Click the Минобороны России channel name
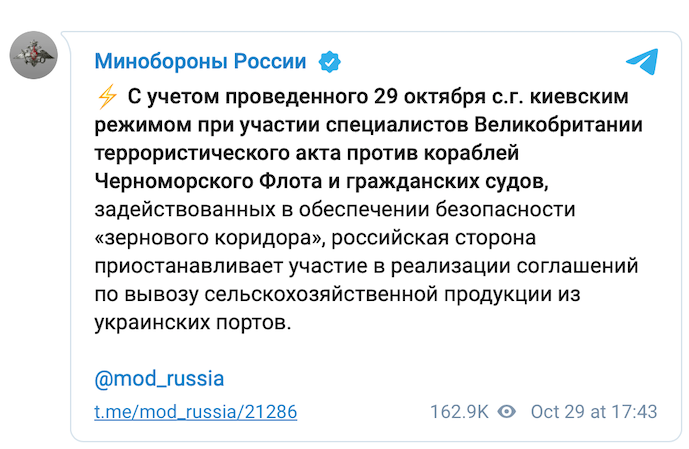689x449 pixels. pos(200,61)
